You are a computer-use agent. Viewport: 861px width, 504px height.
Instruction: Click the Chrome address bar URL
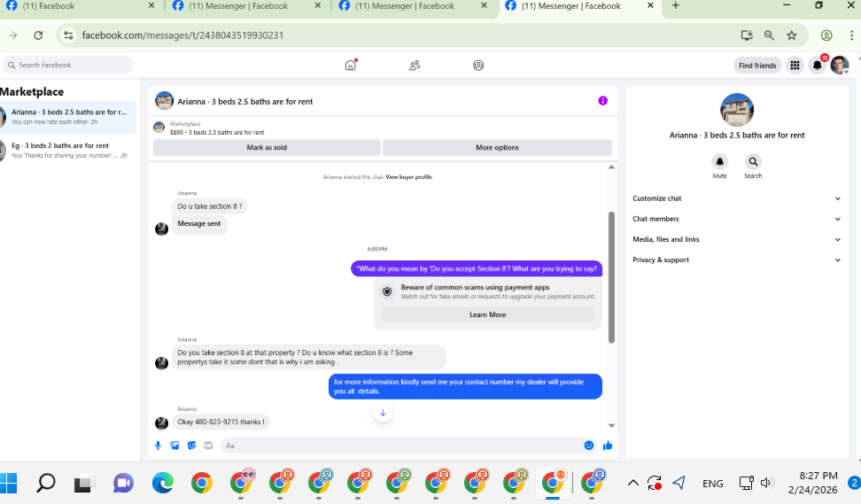(x=182, y=35)
